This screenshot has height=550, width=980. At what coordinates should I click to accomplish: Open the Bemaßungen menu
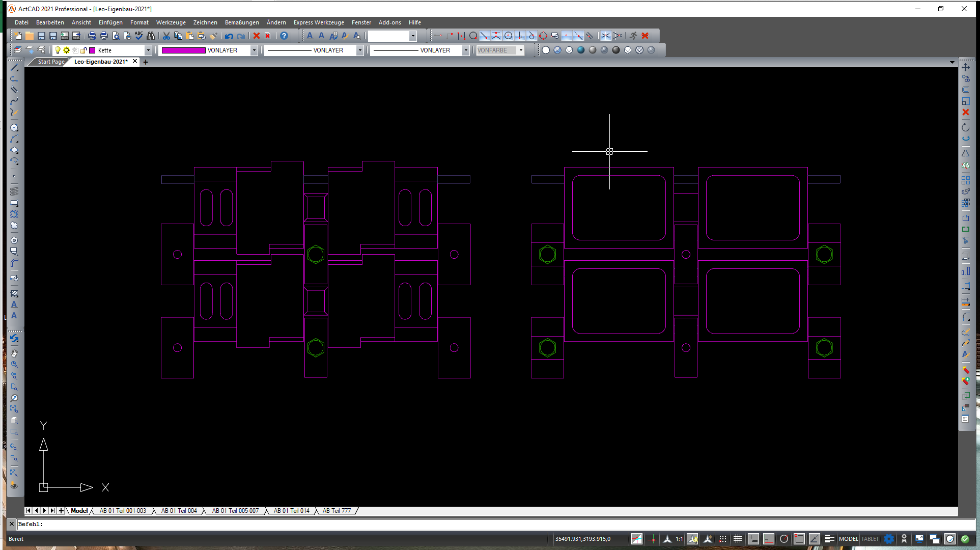coord(241,22)
